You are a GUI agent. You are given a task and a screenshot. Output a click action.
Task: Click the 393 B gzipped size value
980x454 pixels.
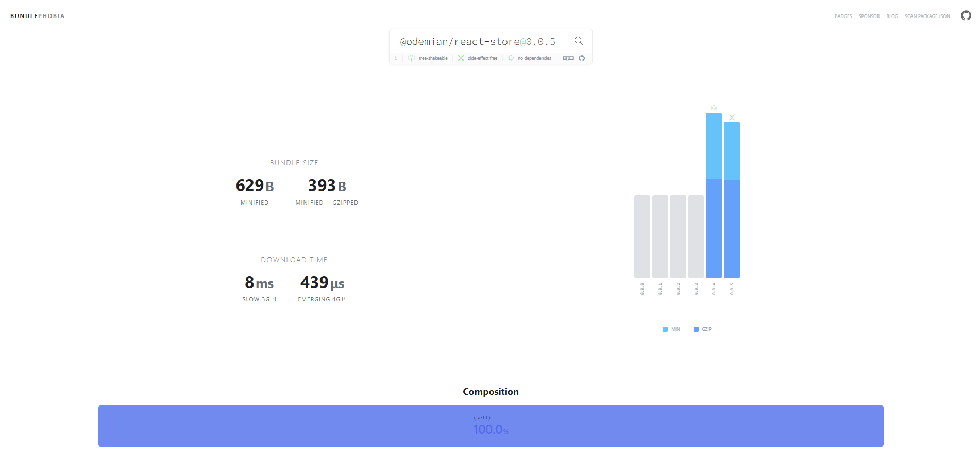327,186
